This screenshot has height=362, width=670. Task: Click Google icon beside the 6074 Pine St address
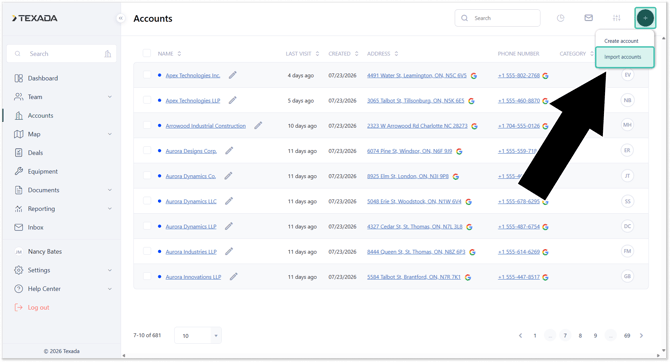[x=459, y=151]
